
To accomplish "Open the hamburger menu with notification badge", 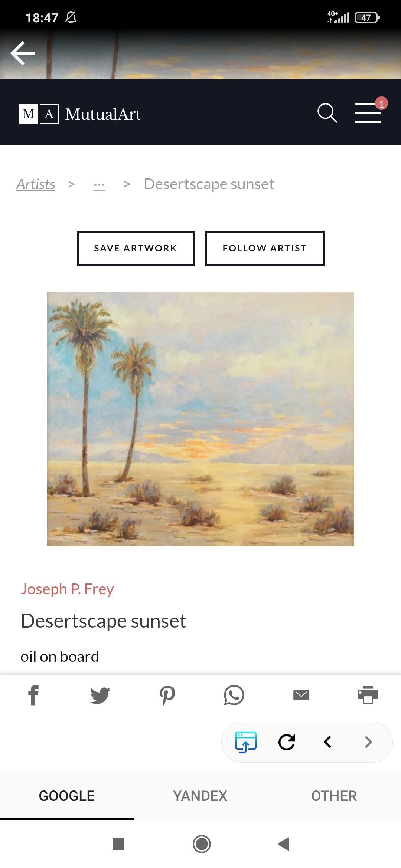I will (x=368, y=113).
